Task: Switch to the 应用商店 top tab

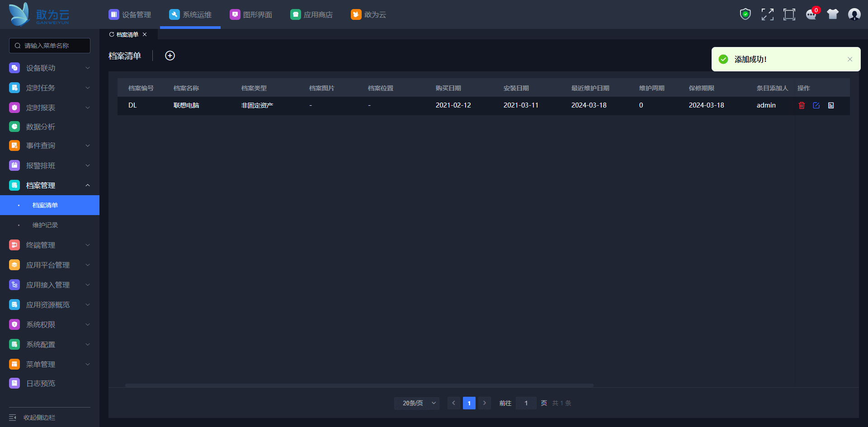Action: tap(311, 14)
